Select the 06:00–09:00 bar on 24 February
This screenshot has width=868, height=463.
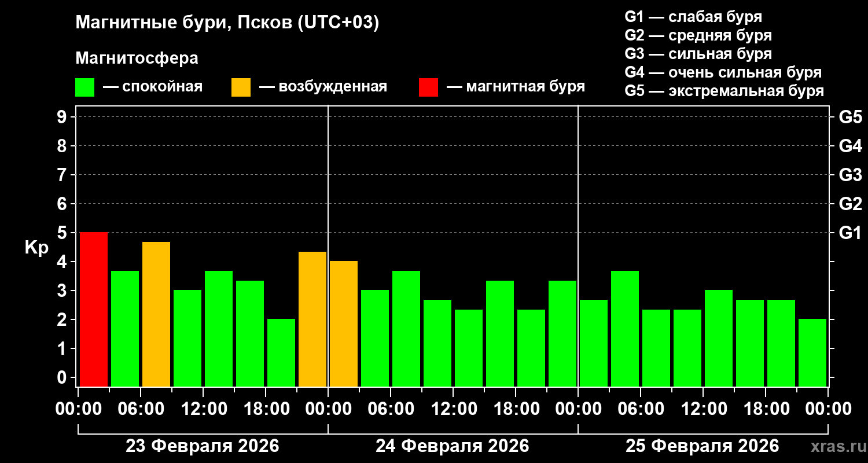click(406, 329)
